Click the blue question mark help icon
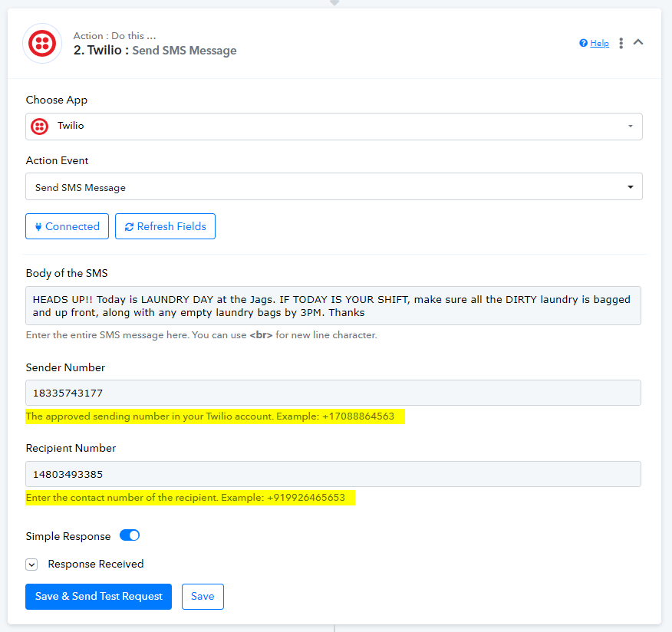The height and width of the screenshot is (632, 672). click(x=583, y=43)
